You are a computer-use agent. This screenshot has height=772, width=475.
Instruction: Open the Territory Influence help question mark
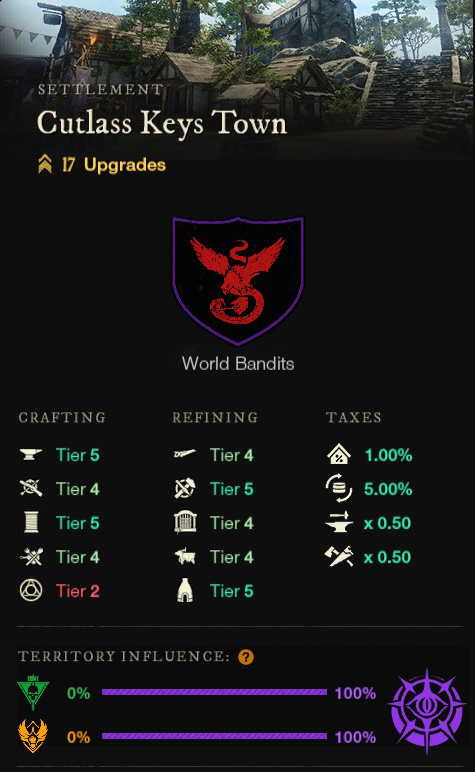pyautogui.click(x=246, y=657)
